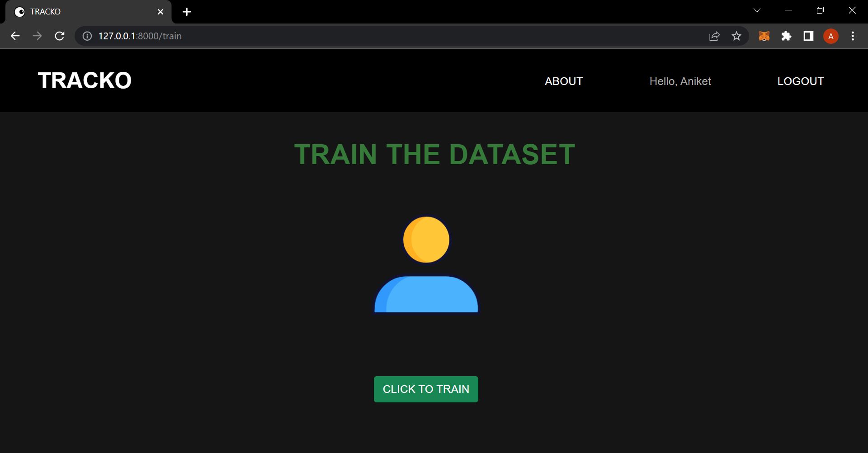Click the TRACKO logo text

(x=84, y=80)
